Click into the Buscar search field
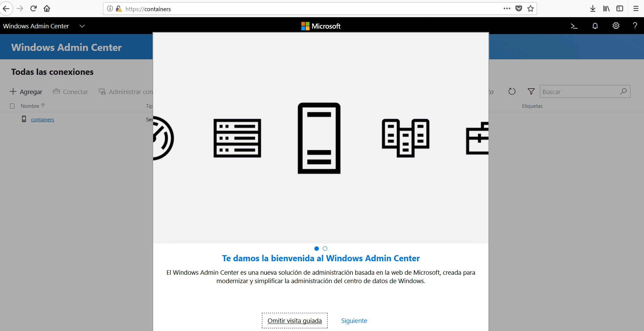 coord(579,92)
